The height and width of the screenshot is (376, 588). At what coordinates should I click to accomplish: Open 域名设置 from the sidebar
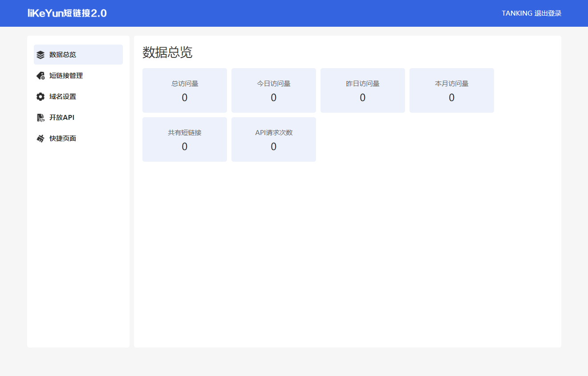click(78, 97)
